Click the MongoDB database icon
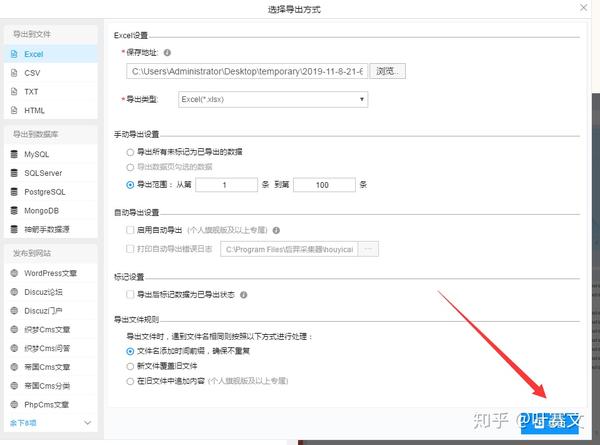Viewport: 600px width, 445px height. click(x=14, y=210)
